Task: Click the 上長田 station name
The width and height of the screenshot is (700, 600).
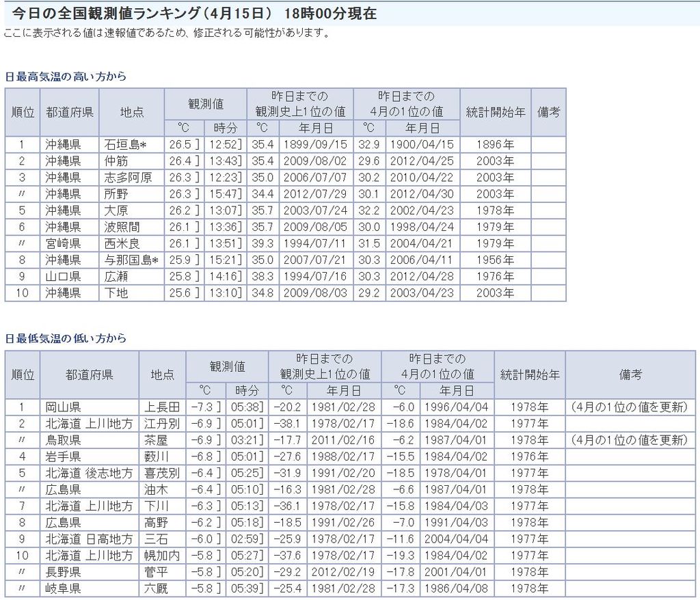Action: click(x=162, y=407)
